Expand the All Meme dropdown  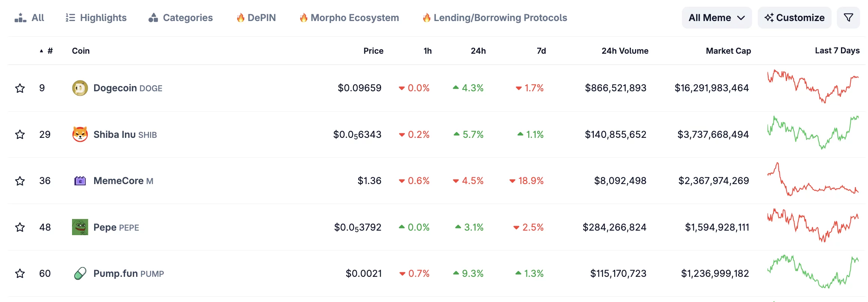click(716, 18)
